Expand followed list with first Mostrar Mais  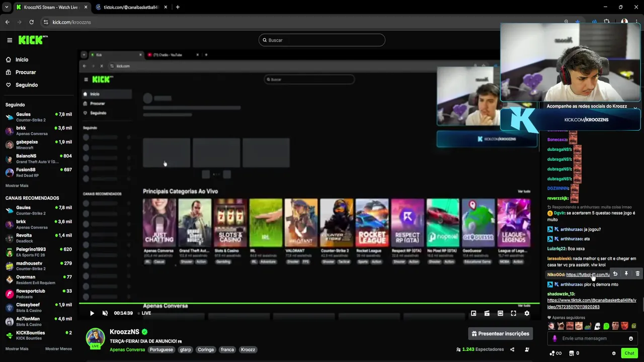pos(17,186)
